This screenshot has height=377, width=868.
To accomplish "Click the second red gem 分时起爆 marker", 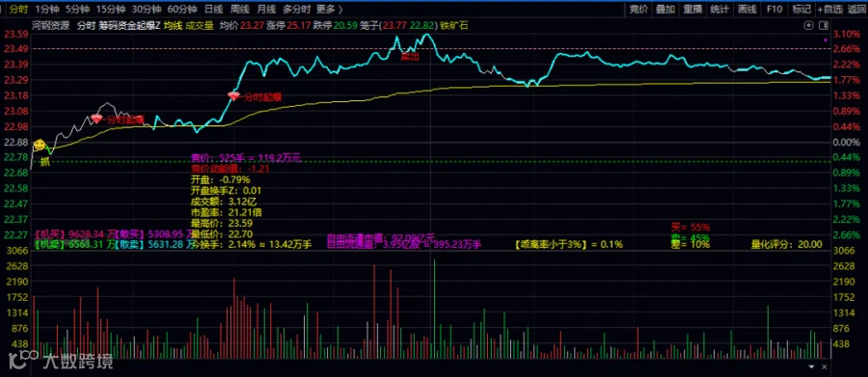I will [234, 96].
